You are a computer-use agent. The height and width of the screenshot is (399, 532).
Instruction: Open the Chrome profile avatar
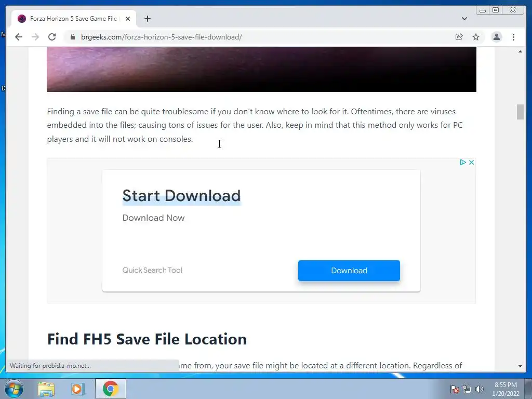pyautogui.click(x=496, y=37)
